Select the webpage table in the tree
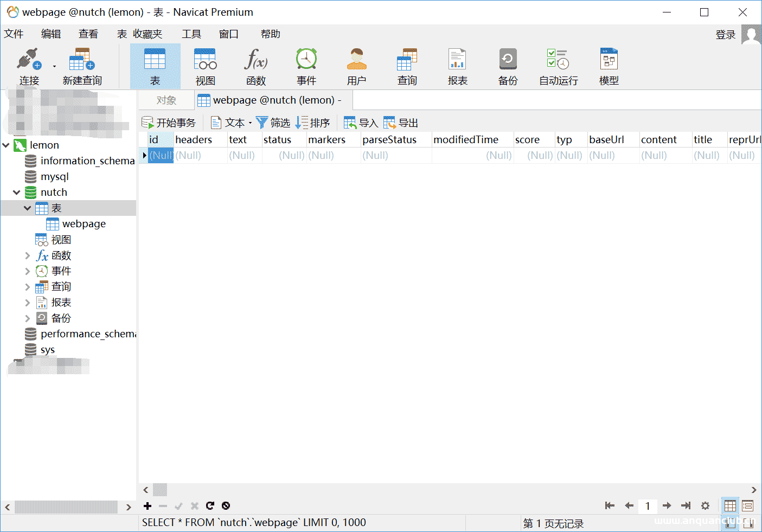 [84, 224]
